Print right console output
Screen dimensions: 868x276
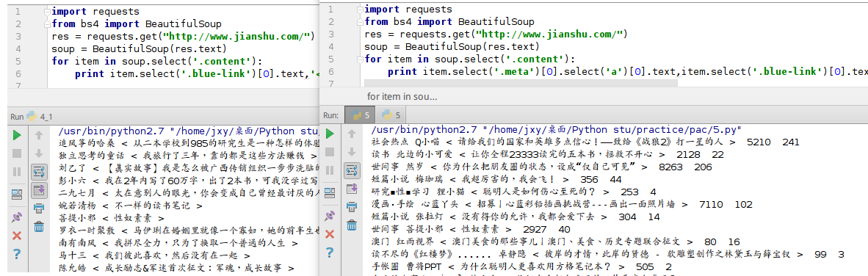(352, 207)
